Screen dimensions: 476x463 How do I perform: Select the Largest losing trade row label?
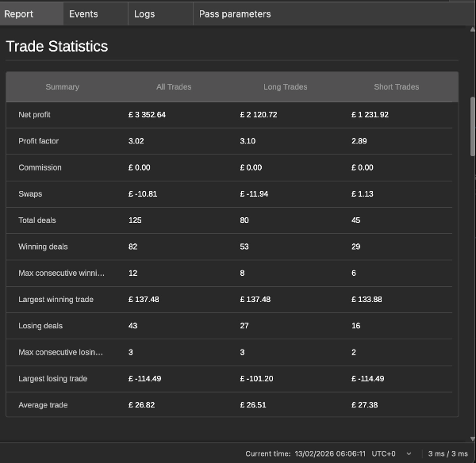52,379
